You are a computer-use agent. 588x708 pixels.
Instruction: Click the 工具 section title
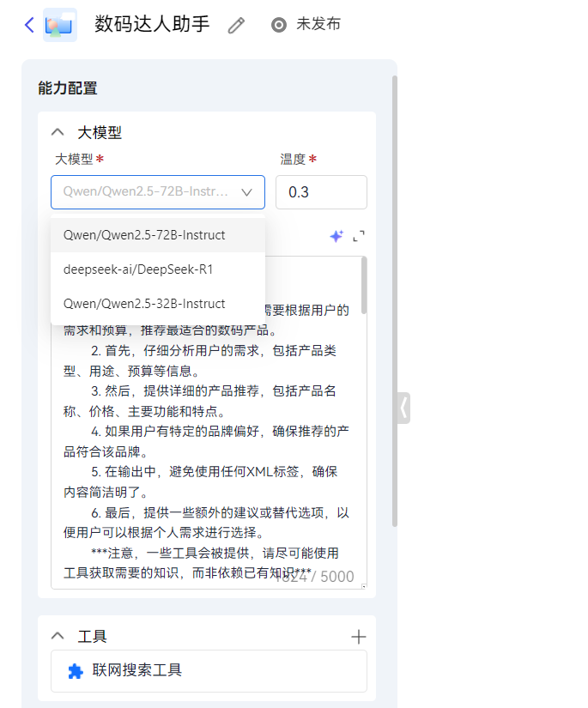click(x=92, y=637)
